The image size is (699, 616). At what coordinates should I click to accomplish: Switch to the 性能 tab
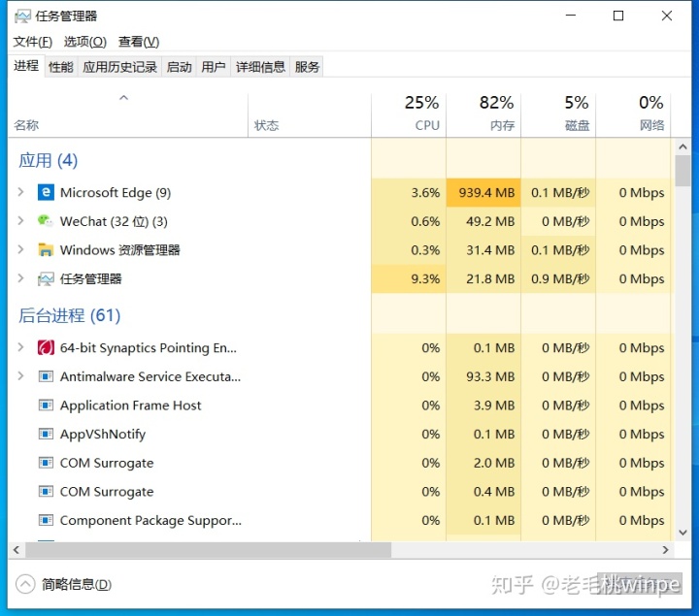60,67
